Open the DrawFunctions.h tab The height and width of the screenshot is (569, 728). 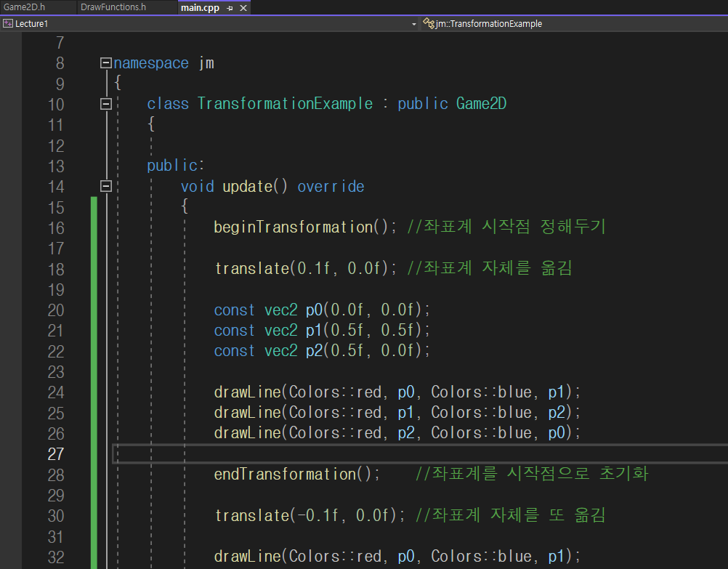click(113, 7)
